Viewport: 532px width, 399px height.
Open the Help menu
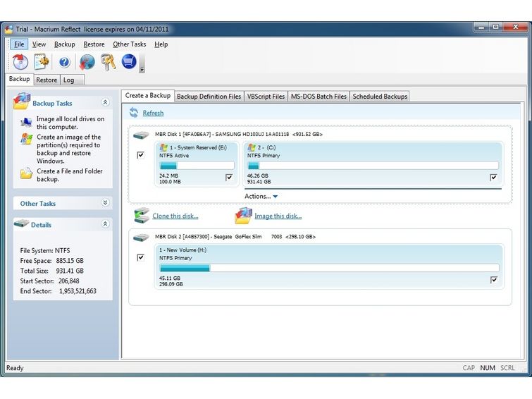pyautogui.click(x=161, y=44)
